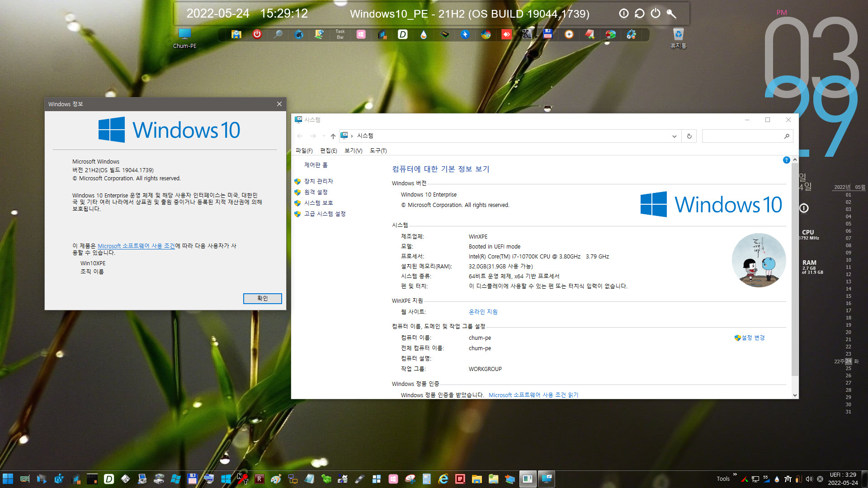Open the address bar history dropdown
Viewport: 868px width, 488px height.
click(674, 136)
